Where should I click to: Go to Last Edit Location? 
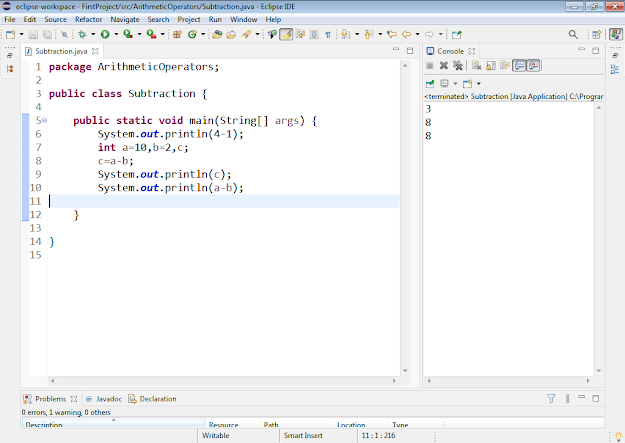pos(392,35)
